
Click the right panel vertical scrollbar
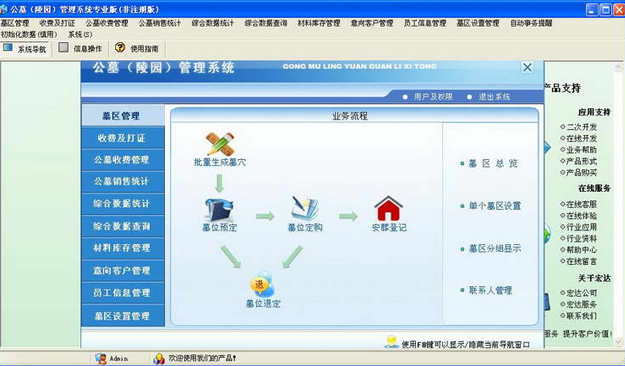tap(619, 205)
